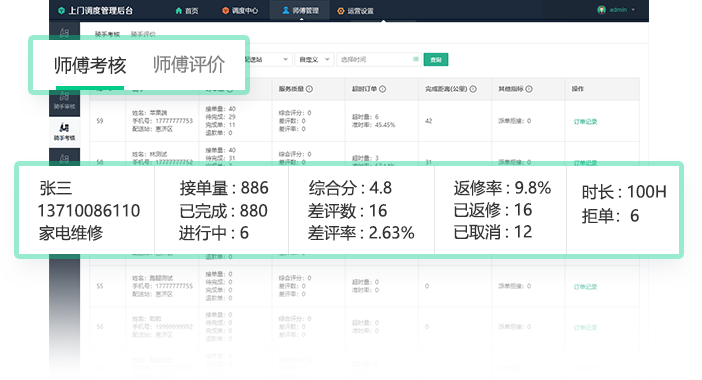Click the calendar icon in 选择时间 field
Image resolution: width=702 pixels, height=380 pixels.
pos(415,59)
